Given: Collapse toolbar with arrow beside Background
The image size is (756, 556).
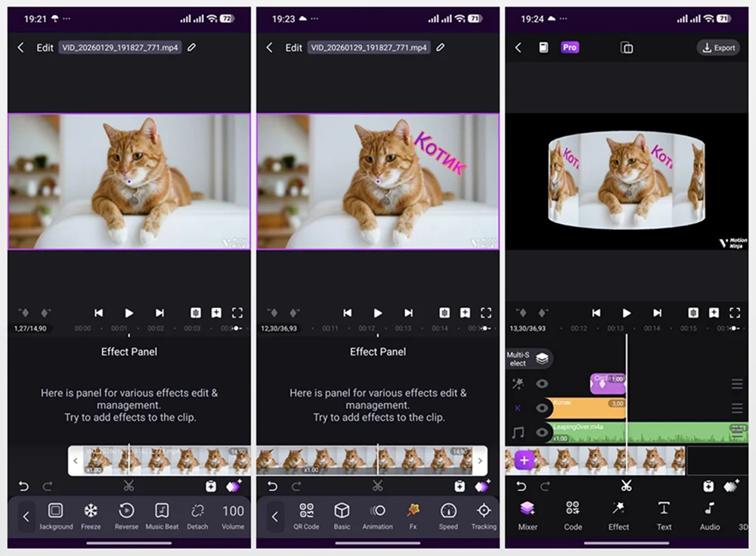Looking at the screenshot, I should click(26, 517).
